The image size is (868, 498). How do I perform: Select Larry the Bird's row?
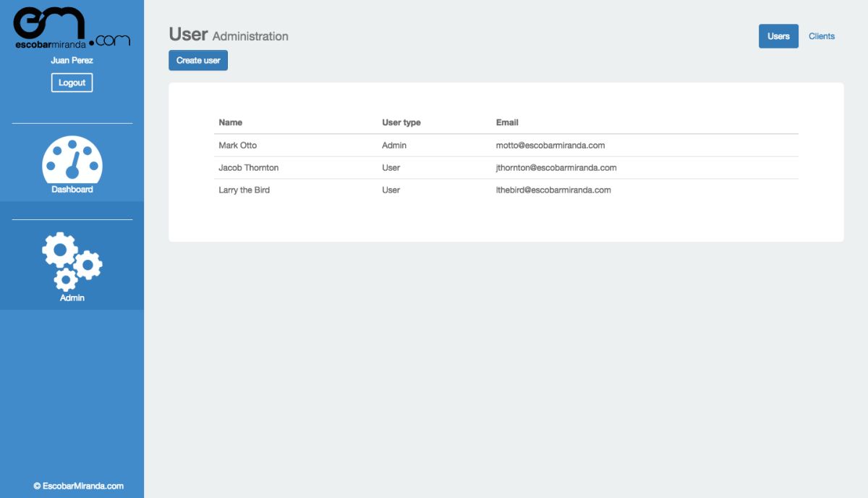tap(244, 190)
